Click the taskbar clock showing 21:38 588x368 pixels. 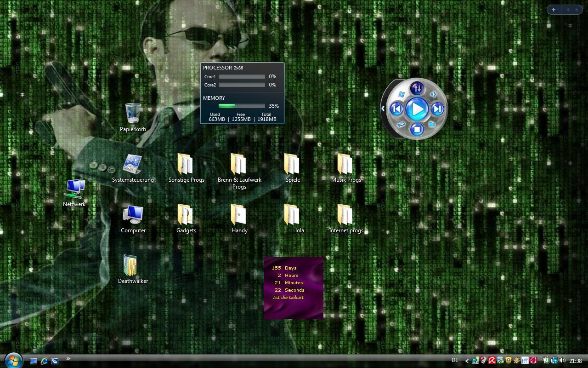pos(576,361)
